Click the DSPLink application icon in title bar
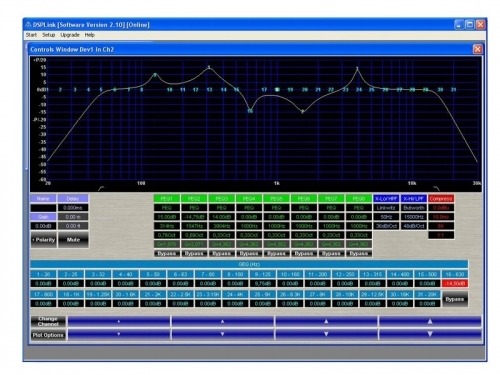Image resolution: width=500 pixels, height=375 pixels. coord(28,25)
